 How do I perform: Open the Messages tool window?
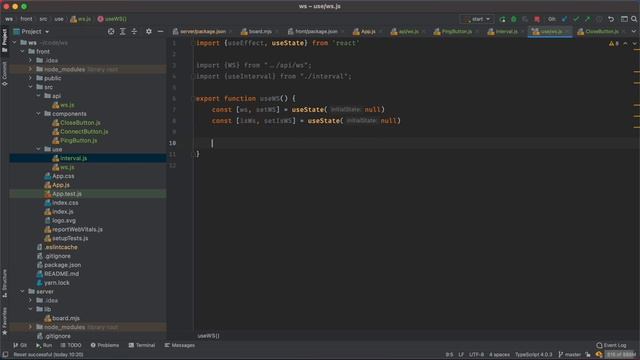pos(180,345)
